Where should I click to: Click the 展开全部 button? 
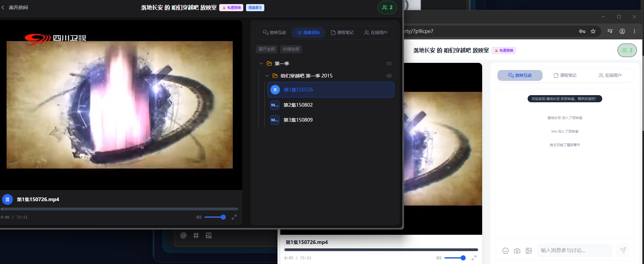click(267, 49)
